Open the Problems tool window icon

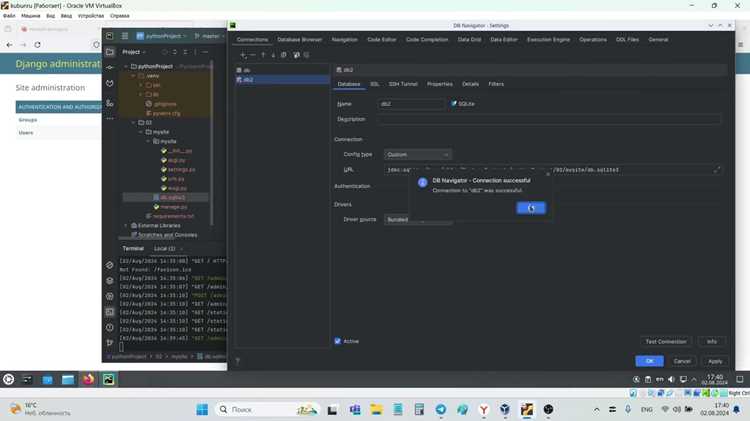(x=110, y=328)
